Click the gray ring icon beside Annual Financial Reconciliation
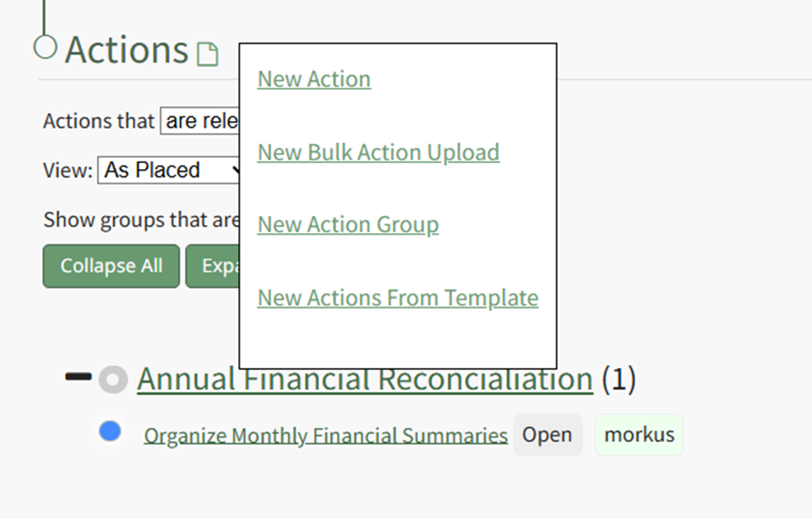The width and height of the screenshot is (812, 519). [x=113, y=380]
